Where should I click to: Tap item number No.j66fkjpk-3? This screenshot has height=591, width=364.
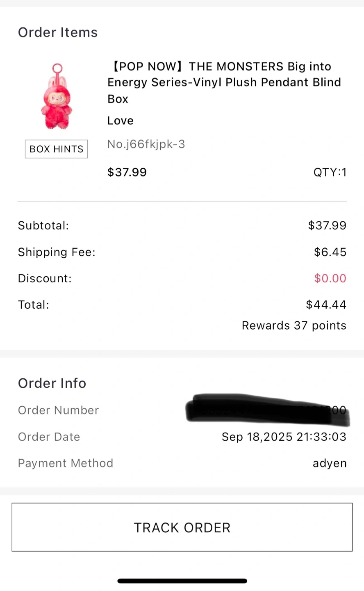tap(146, 144)
